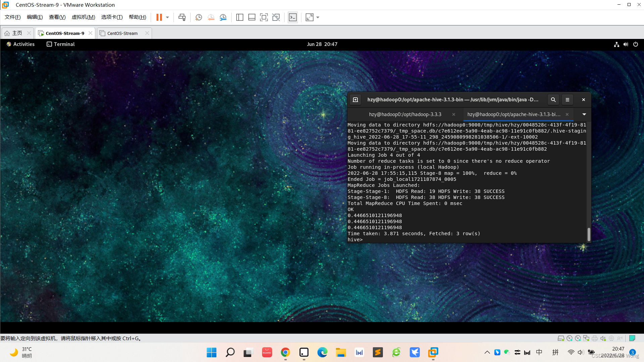The width and height of the screenshot is (644, 362).
Task: Open Microsoft Edge from the taskbar
Action: [x=322, y=352]
